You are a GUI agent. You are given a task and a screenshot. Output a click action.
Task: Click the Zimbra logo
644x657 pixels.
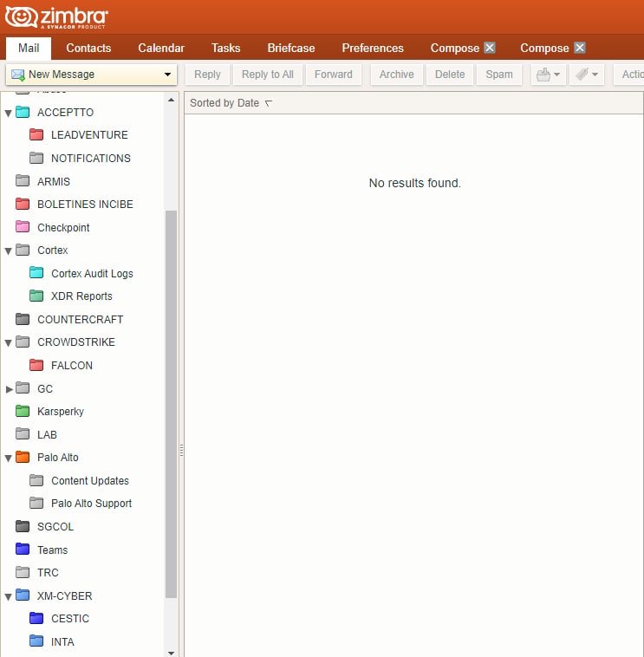(x=57, y=16)
